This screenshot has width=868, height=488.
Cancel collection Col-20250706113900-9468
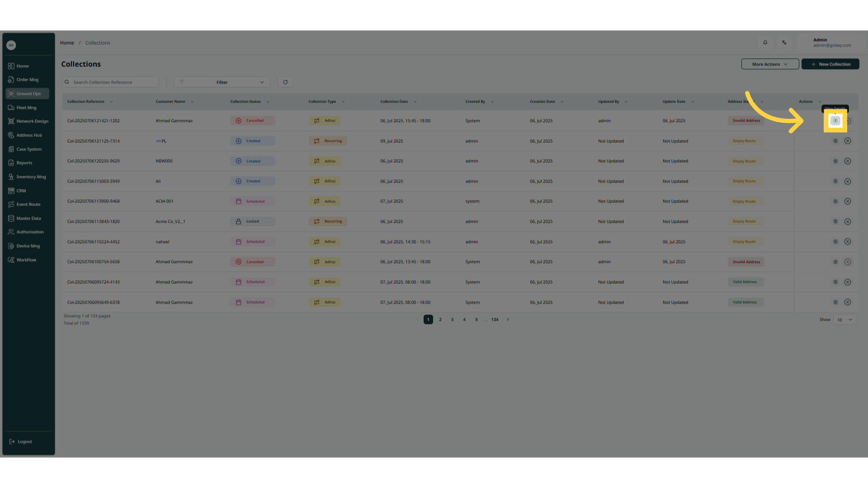(848, 202)
